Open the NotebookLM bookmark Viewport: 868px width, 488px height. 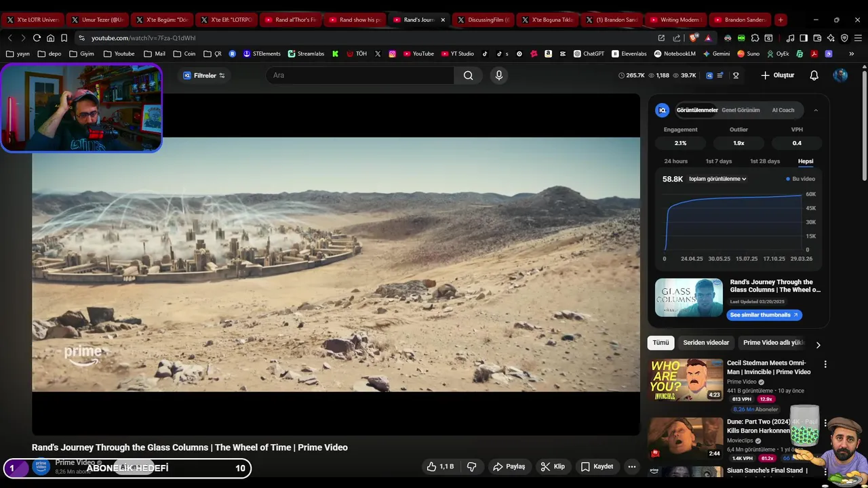[675, 54]
